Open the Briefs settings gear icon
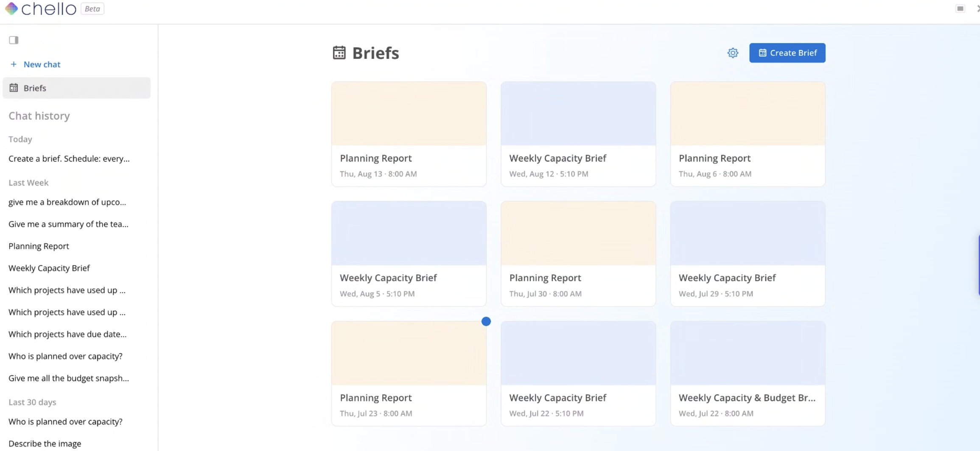Viewport: 980px width, 451px height. [x=733, y=53]
